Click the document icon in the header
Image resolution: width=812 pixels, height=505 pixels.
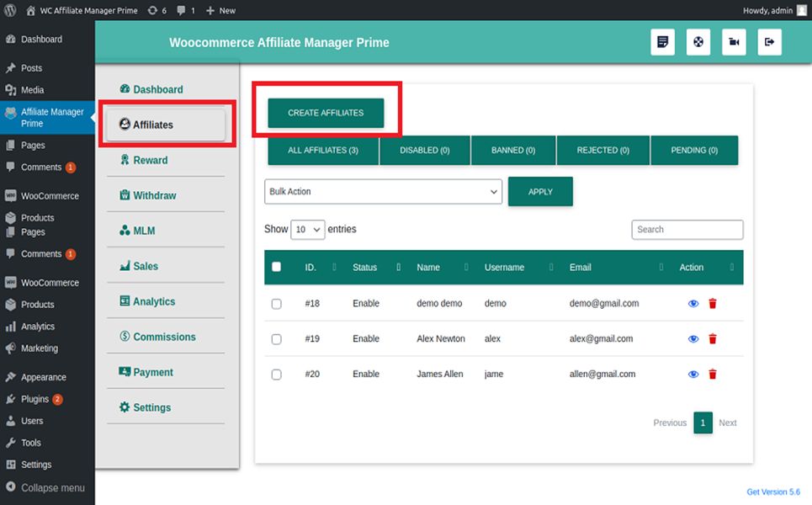[x=662, y=42]
